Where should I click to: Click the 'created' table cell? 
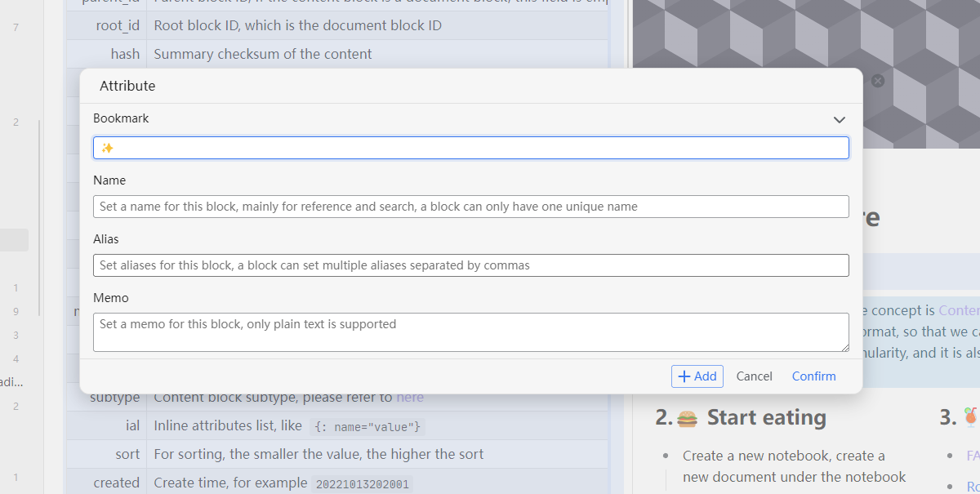[x=116, y=483]
